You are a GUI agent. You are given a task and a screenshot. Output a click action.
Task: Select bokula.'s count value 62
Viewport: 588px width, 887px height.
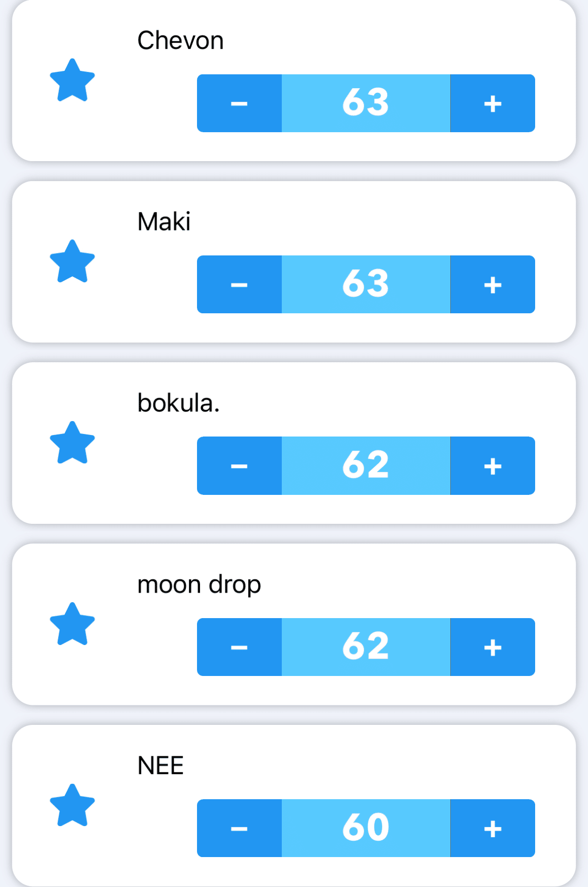[x=366, y=466]
